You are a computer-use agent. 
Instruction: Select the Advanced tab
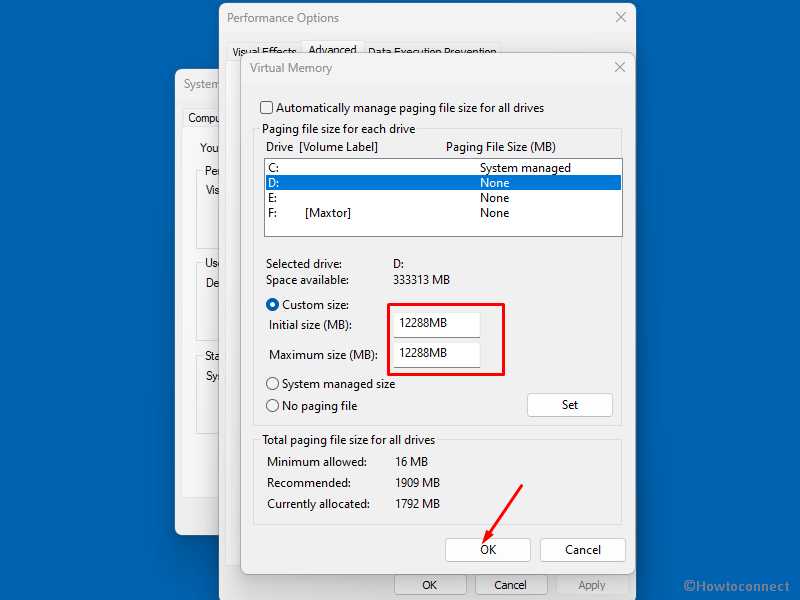click(x=332, y=48)
